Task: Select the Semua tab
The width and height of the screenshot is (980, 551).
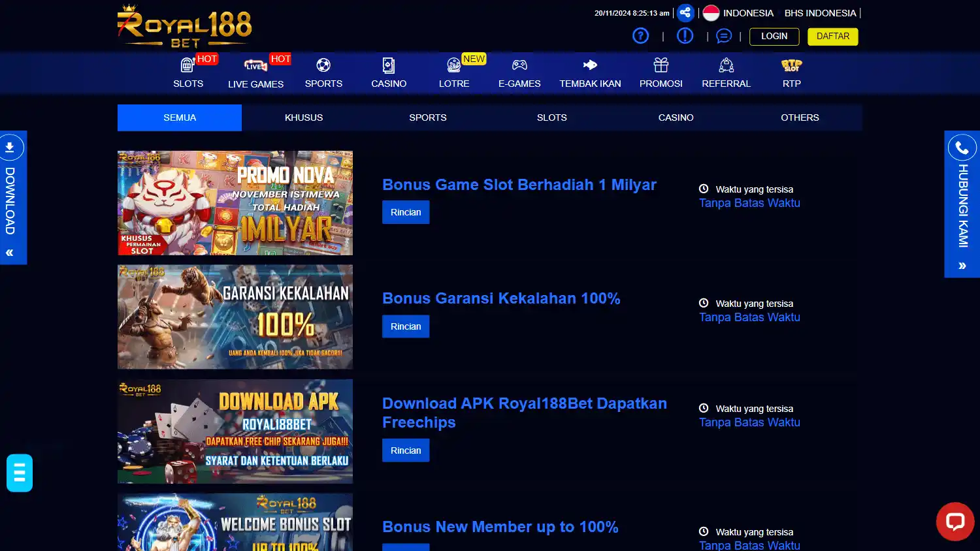Action: pos(180,118)
